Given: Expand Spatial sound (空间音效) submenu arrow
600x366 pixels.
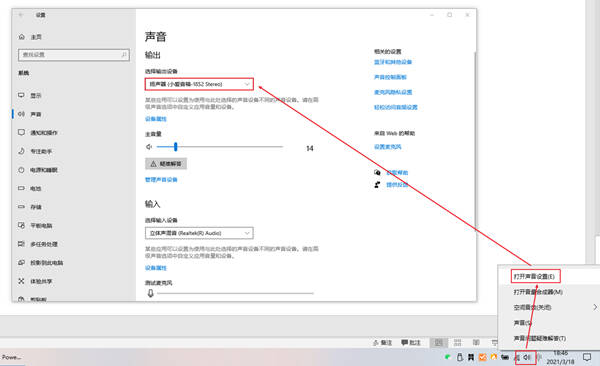Looking at the screenshot, I should [x=595, y=307].
